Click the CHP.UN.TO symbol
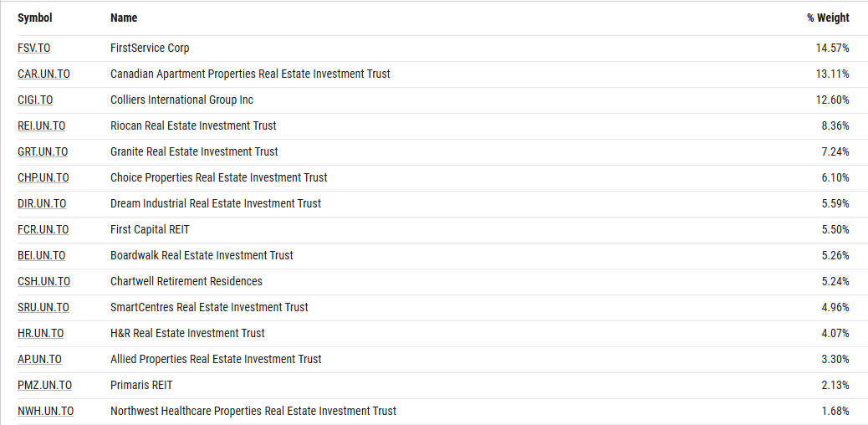Image resolution: width=868 pixels, height=425 pixels. tap(43, 178)
